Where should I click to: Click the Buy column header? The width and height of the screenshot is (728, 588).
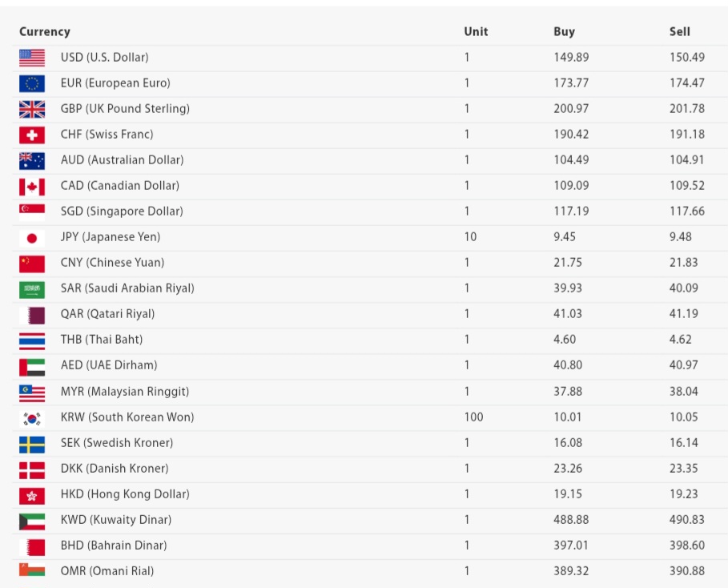pyautogui.click(x=564, y=32)
